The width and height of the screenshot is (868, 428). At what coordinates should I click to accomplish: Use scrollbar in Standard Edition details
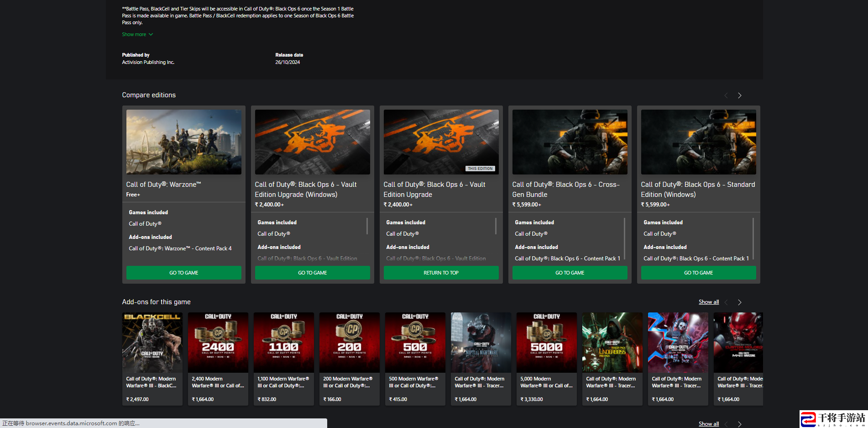[753, 238]
